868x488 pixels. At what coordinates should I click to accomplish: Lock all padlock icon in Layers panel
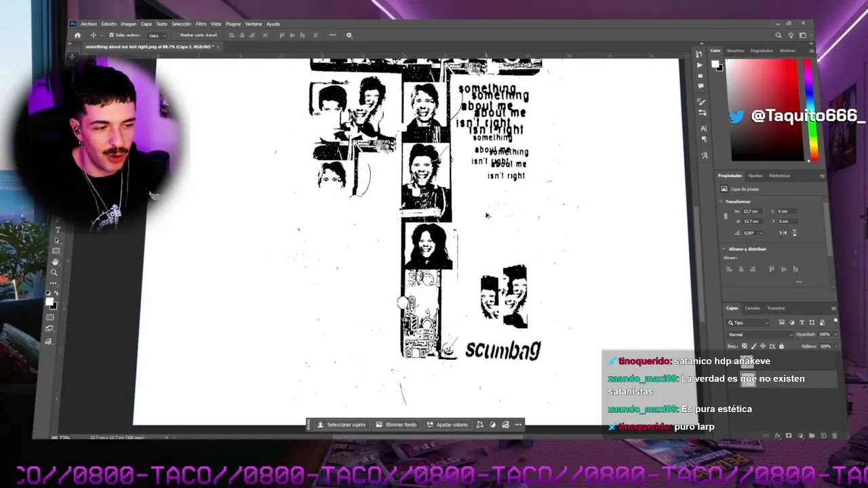coord(781,346)
